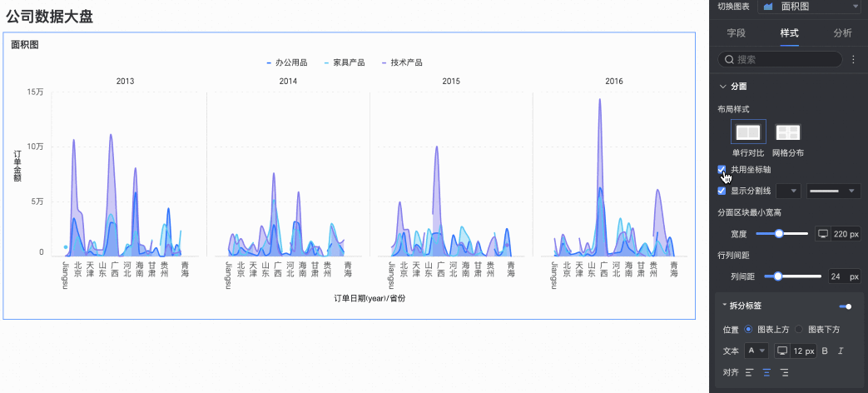Screen dimensions: 868x393
Task: Set label alignment to right
Action: tap(784, 372)
